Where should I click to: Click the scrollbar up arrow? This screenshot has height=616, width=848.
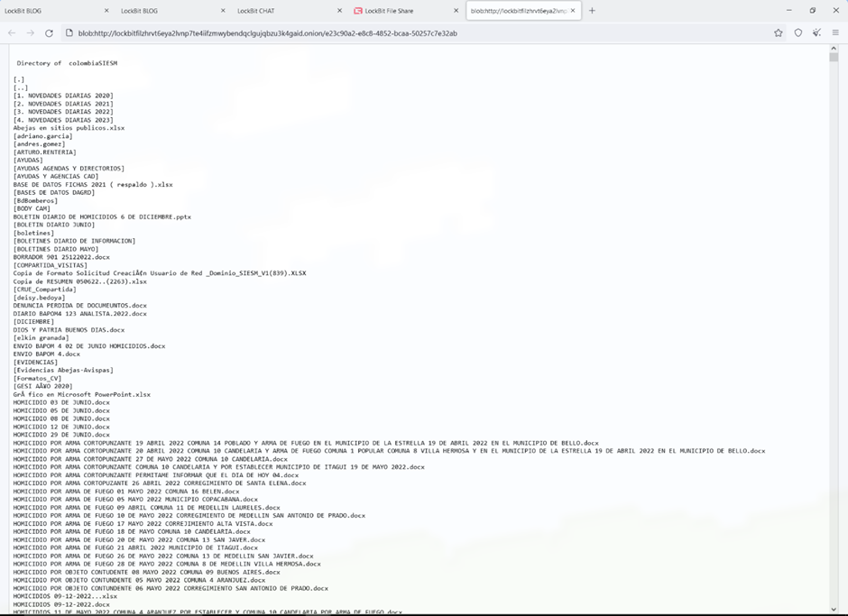click(x=834, y=49)
